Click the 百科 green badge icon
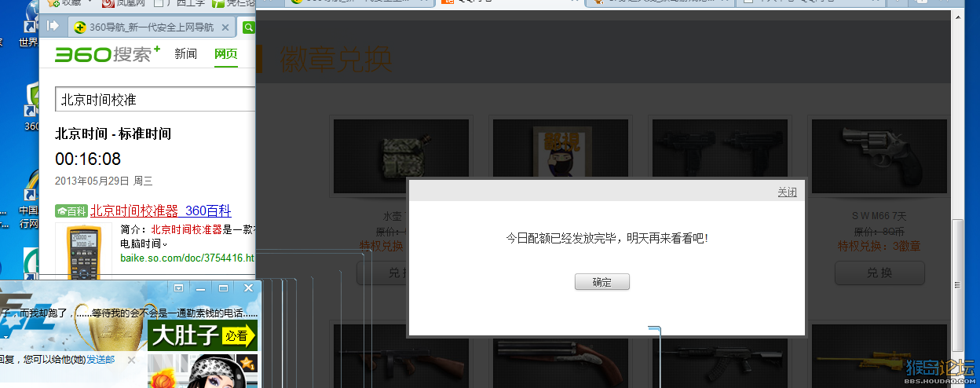Image resolution: width=980 pixels, height=388 pixels. pos(71,210)
